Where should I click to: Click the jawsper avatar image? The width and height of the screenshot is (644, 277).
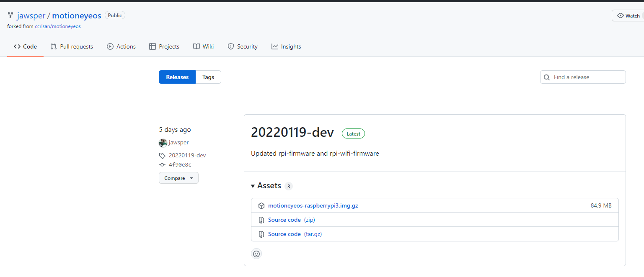(163, 143)
